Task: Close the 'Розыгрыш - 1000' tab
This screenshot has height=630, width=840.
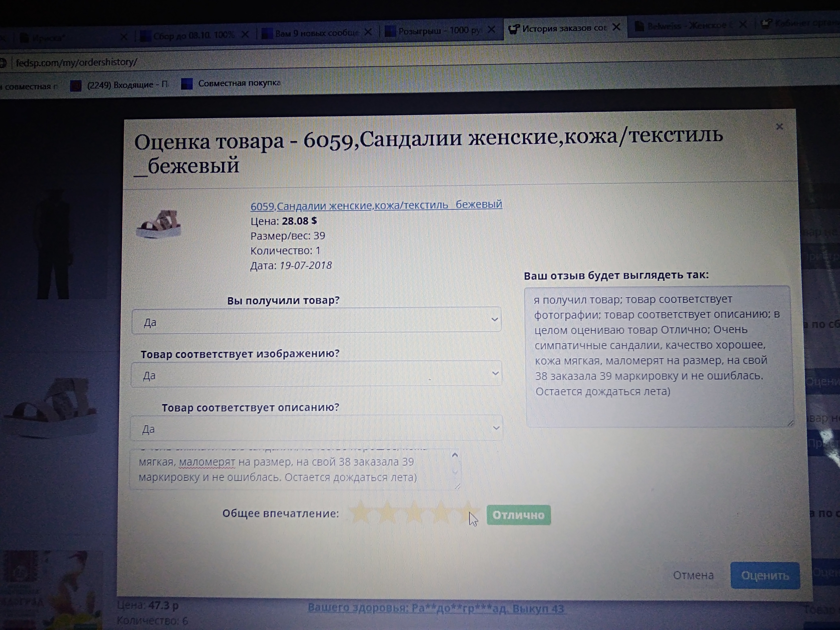Action: pyautogui.click(x=491, y=30)
